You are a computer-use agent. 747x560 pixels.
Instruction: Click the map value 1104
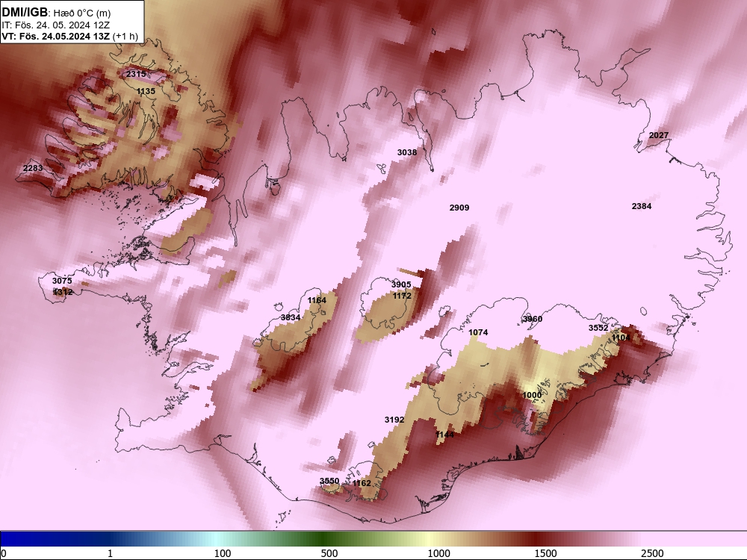[x=621, y=337]
